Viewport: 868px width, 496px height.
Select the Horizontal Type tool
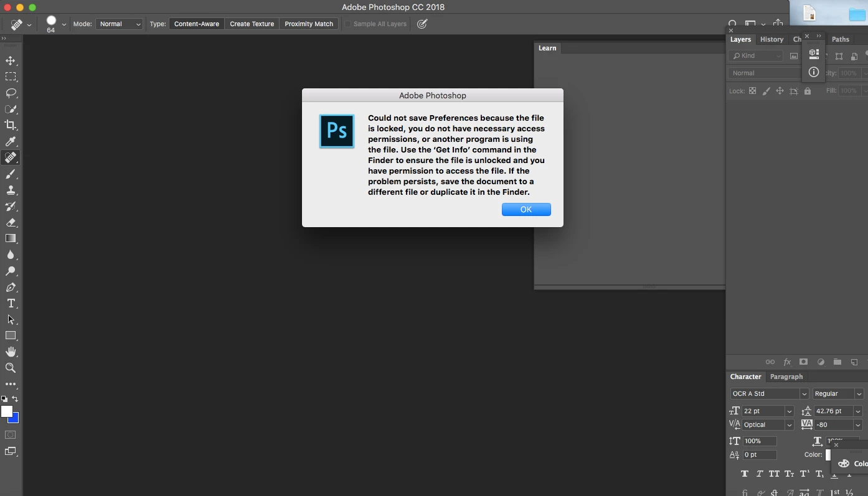click(x=11, y=304)
